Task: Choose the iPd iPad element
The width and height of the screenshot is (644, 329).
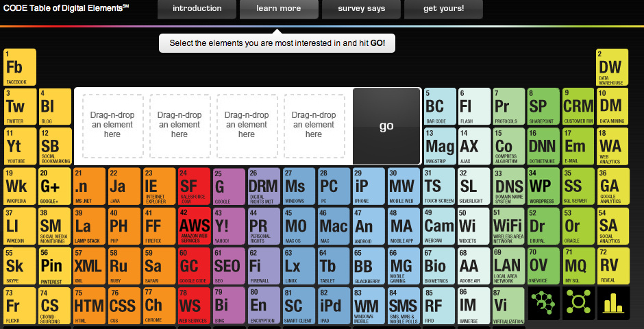Action: click(x=334, y=305)
